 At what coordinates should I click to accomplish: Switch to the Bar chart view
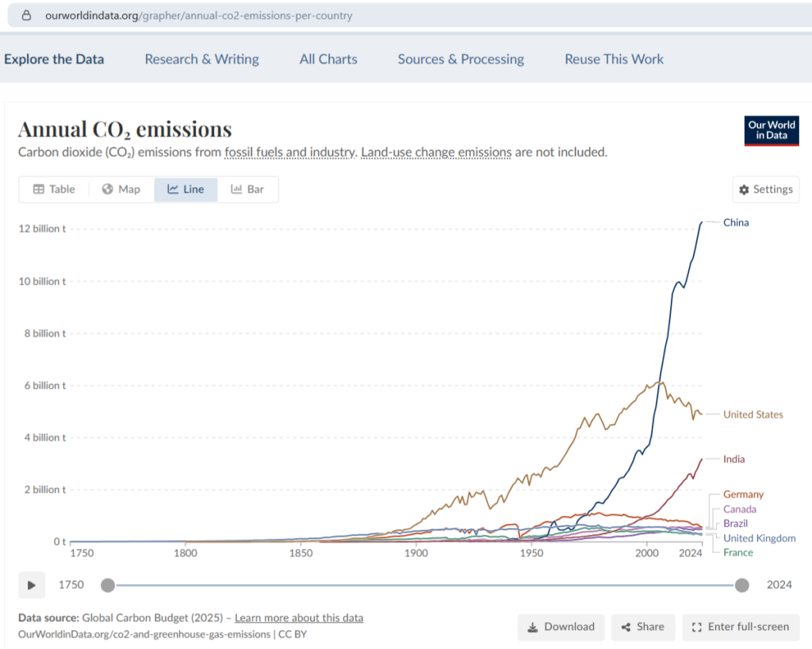[247, 189]
